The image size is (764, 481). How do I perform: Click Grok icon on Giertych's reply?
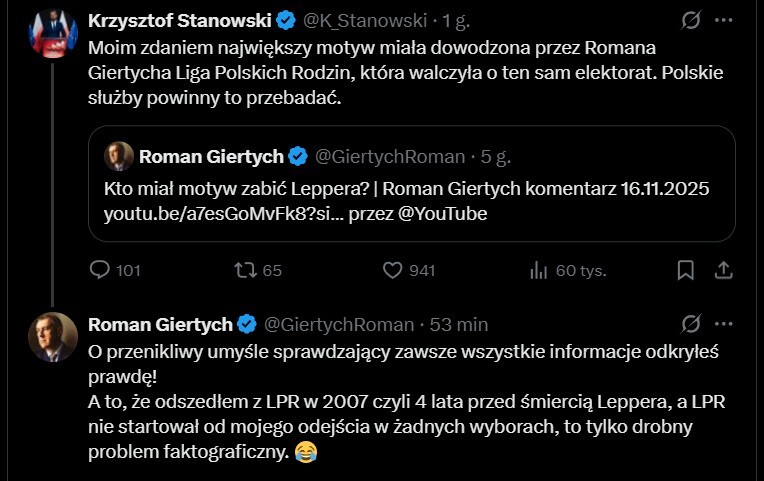(x=689, y=324)
